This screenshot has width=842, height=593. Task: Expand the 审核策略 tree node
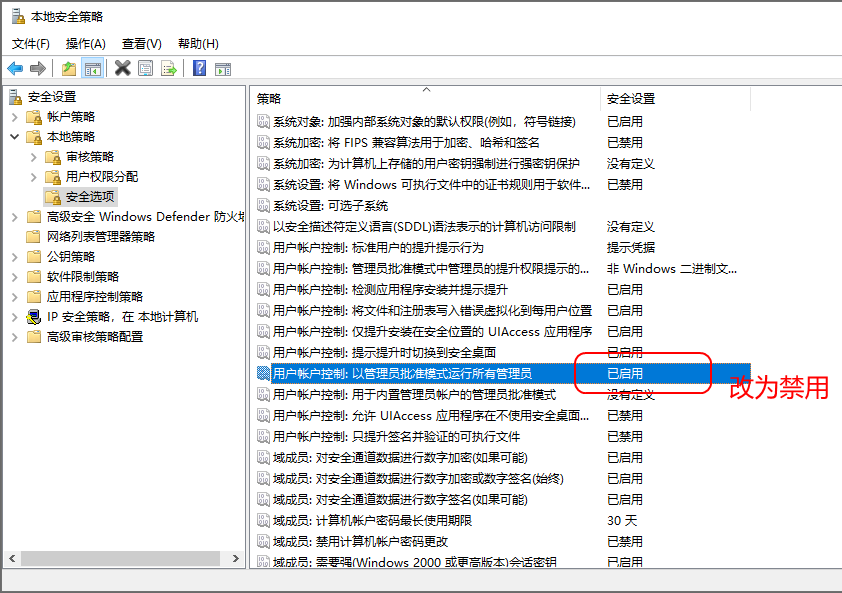point(33,157)
